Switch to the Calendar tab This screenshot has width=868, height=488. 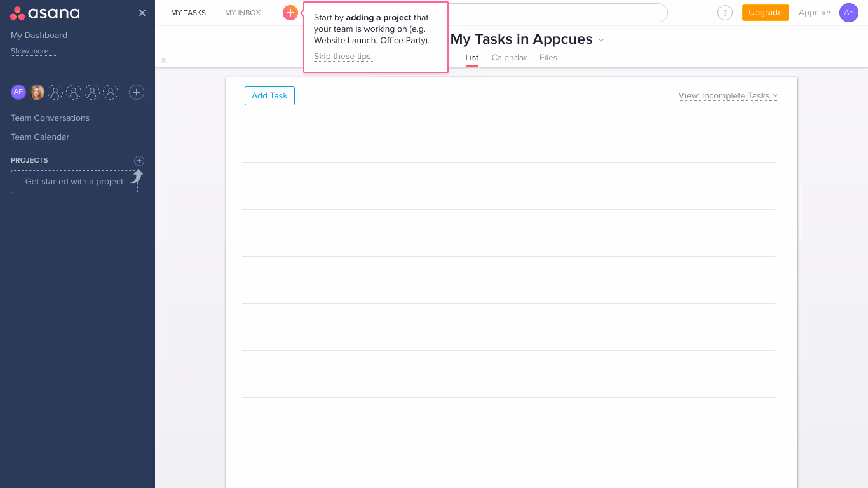(509, 58)
